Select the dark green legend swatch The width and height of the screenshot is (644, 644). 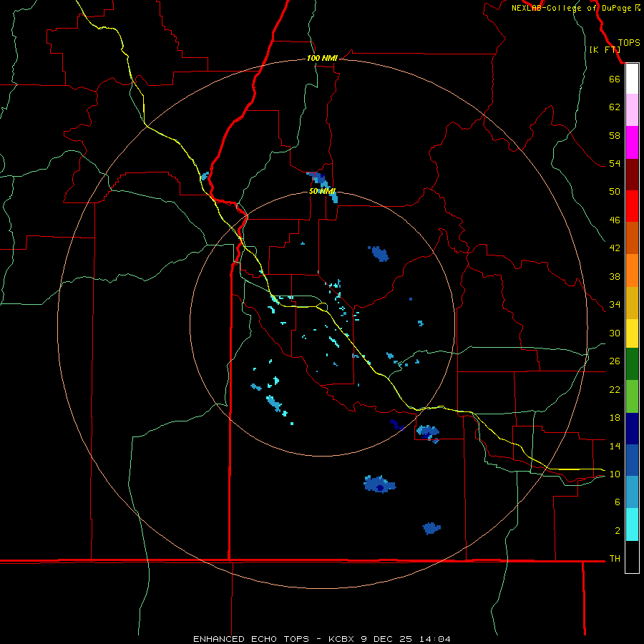point(632,364)
